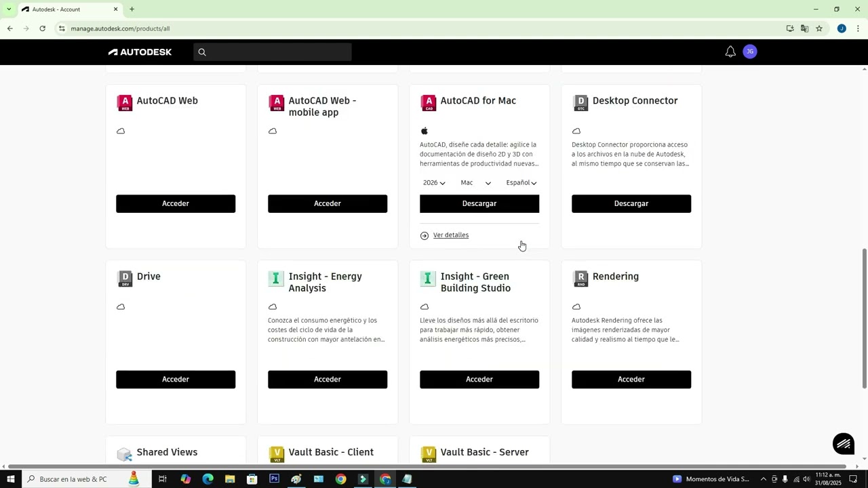Viewport: 868px width, 488px height.
Task: Click the AutoCAD for Mac product icon
Action: point(429,103)
